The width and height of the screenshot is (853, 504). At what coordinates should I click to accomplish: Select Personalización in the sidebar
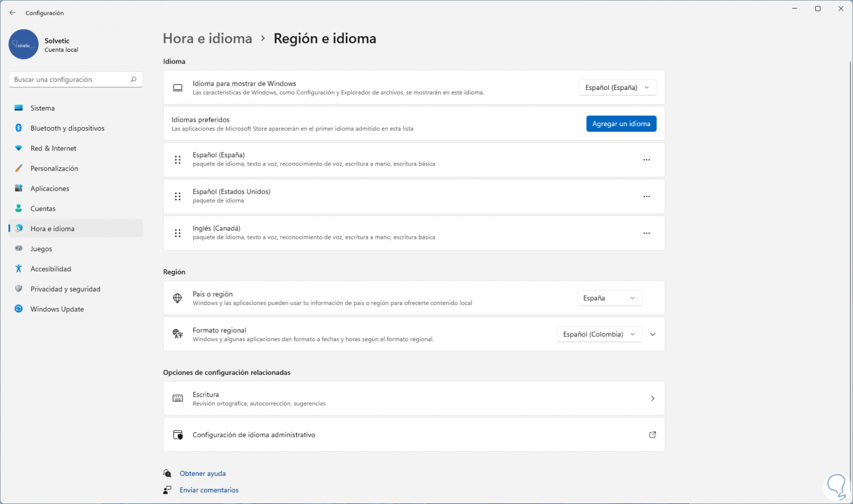coord(54,169)
